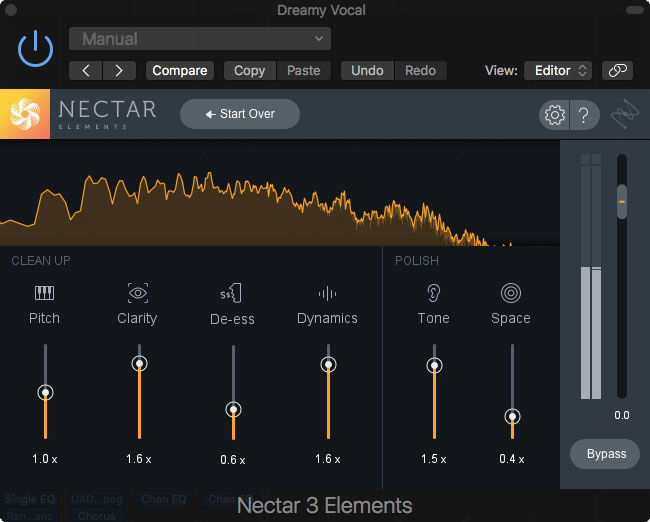Click the De-ess slider handle
The height and width of the screenshot is (522, 650).
pos(234,410)
